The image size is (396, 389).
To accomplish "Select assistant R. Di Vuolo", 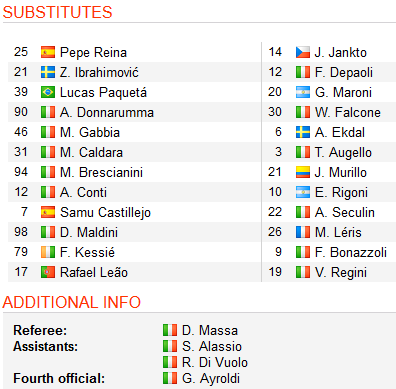I will [215, 362].
